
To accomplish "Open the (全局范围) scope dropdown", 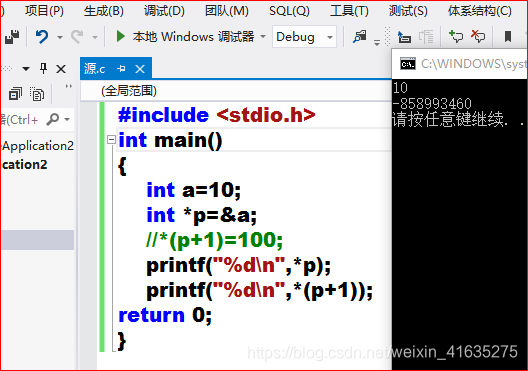I will tap(236, 91).
